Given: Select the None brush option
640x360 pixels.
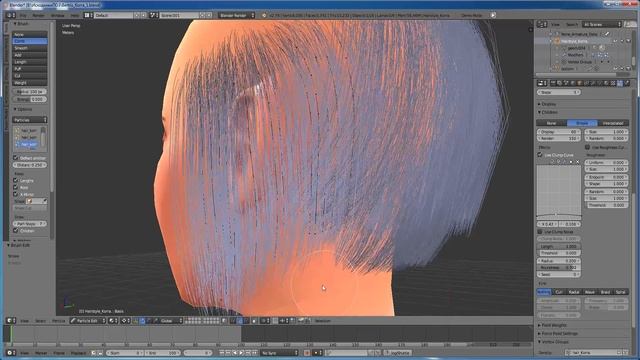Looking at the screenshot, I should pos(30,34).
